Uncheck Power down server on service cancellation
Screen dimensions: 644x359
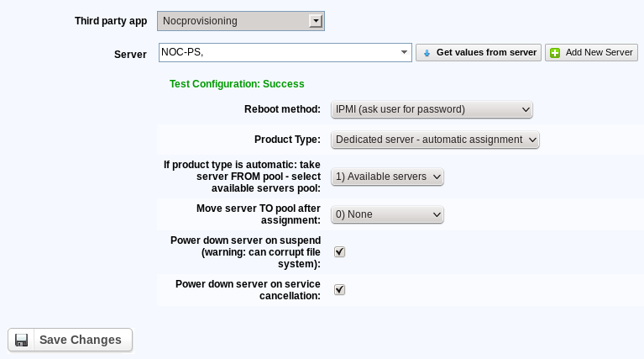(x=339, y=289)
